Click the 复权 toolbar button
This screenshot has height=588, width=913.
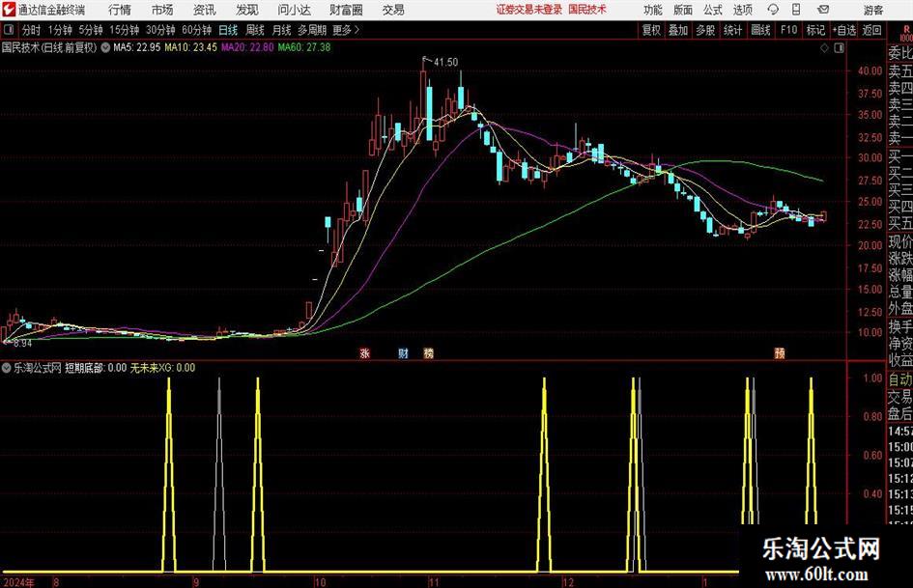651,30
